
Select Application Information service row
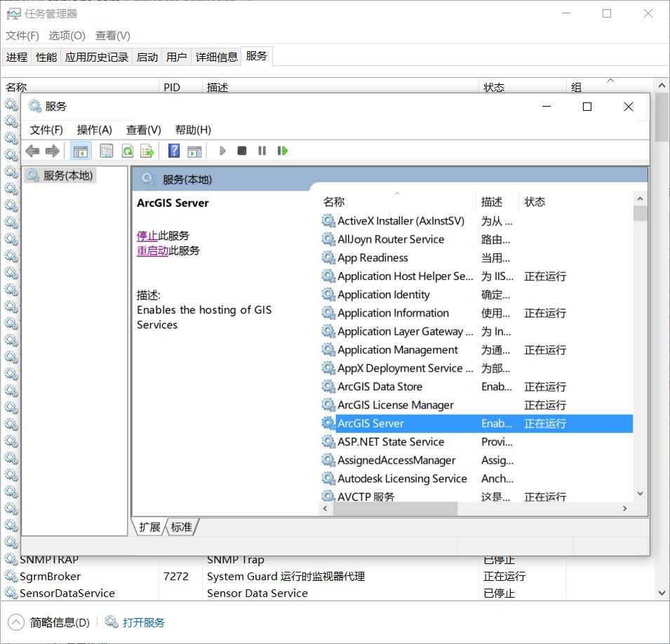coord(476,313)
